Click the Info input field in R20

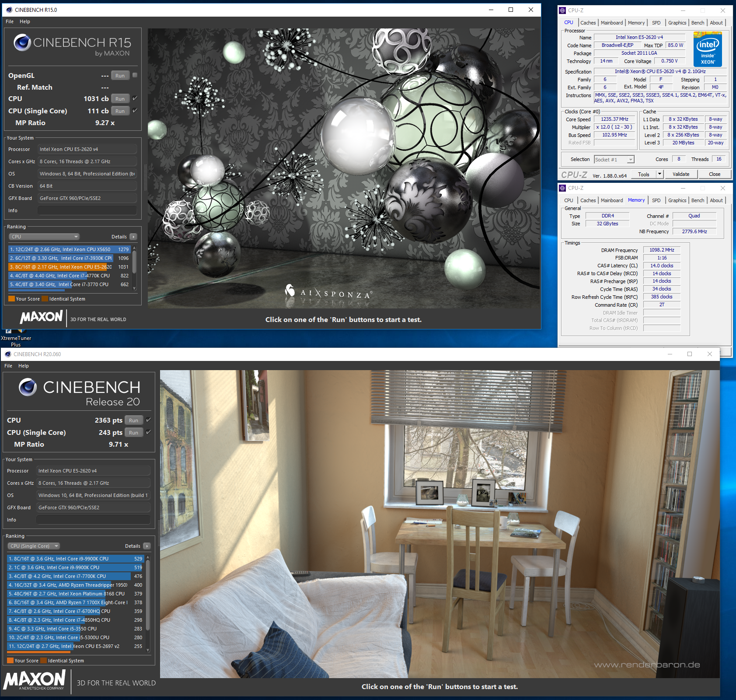click(x=93, y=520)
